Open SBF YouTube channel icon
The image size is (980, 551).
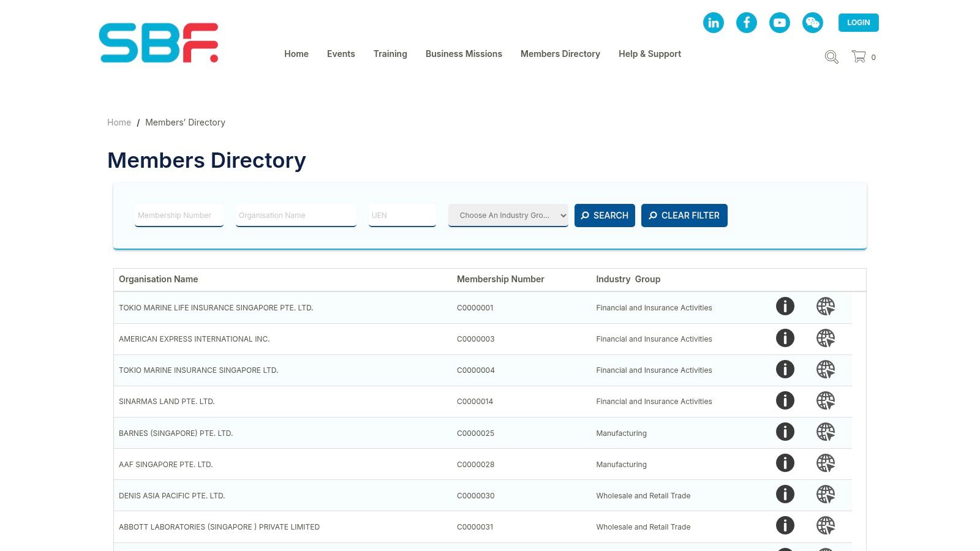point(780,23)
